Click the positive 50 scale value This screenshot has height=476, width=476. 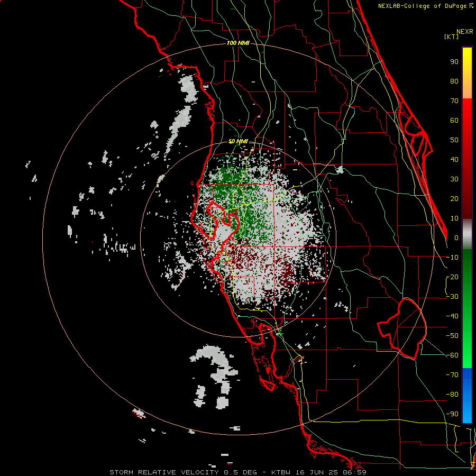coord(454,140)
